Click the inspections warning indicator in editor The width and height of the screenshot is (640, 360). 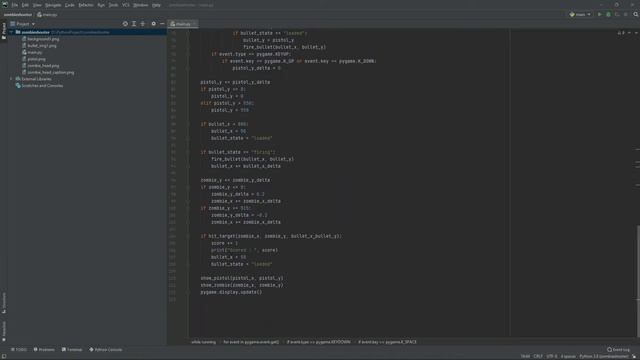[621, 33]
